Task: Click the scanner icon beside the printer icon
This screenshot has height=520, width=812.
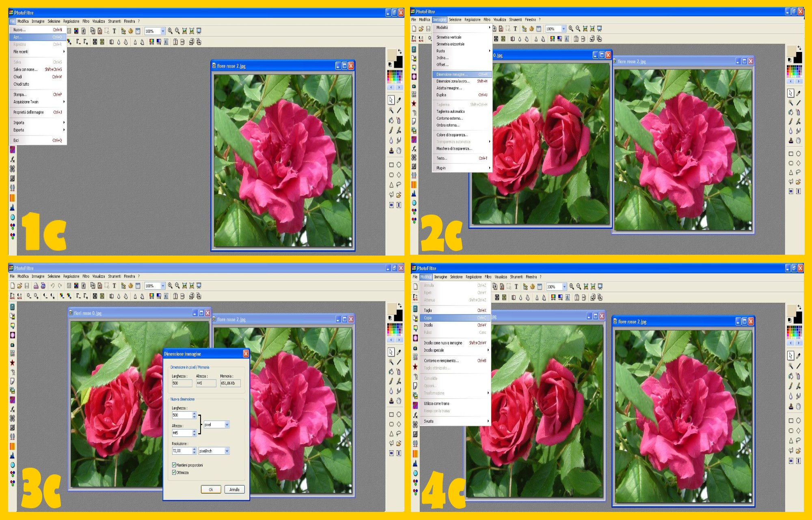Action: 43,286
